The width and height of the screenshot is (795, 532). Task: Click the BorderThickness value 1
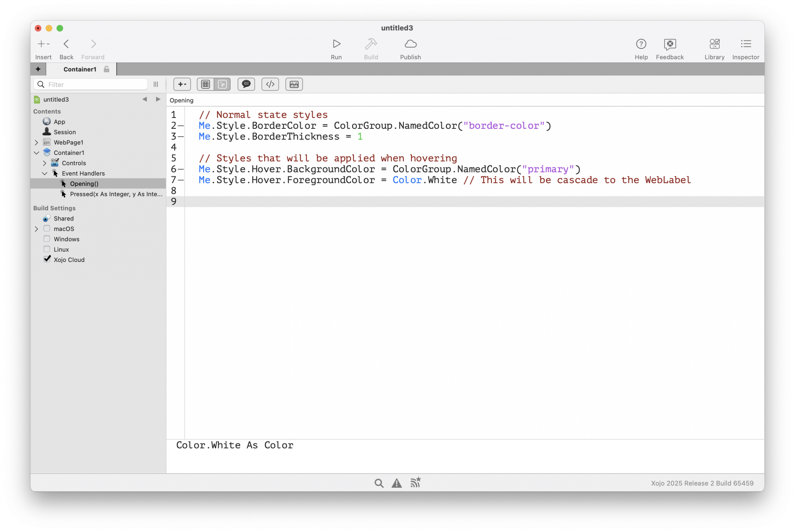(x=360, y=137)
